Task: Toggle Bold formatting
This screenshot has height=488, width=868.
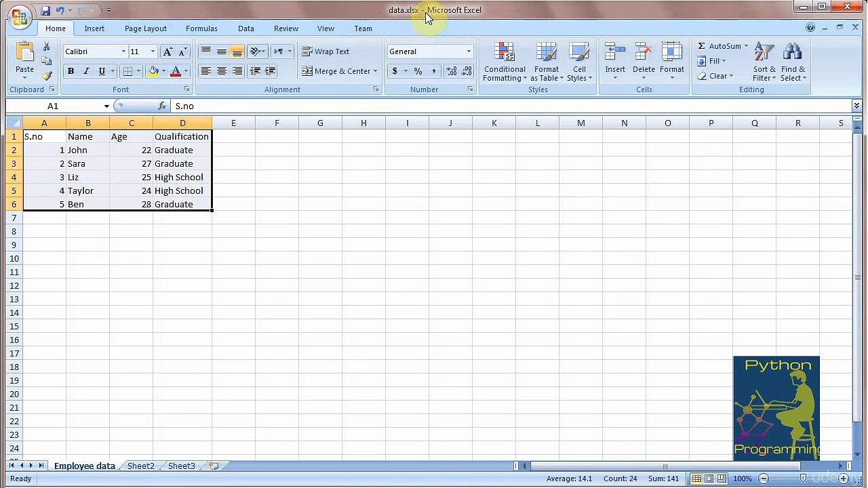Action: pos(71,70)
